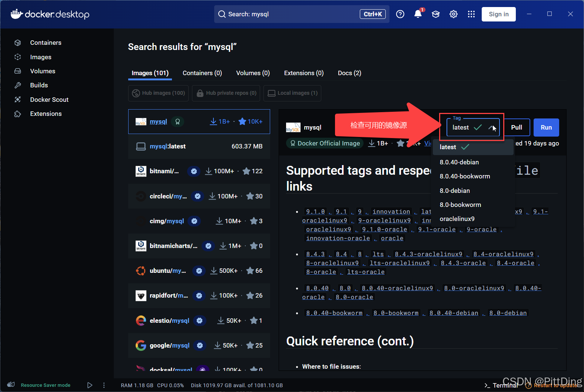584x392 pixels.
Task: Select the latest tag option
Action: (x=473, y=147)
